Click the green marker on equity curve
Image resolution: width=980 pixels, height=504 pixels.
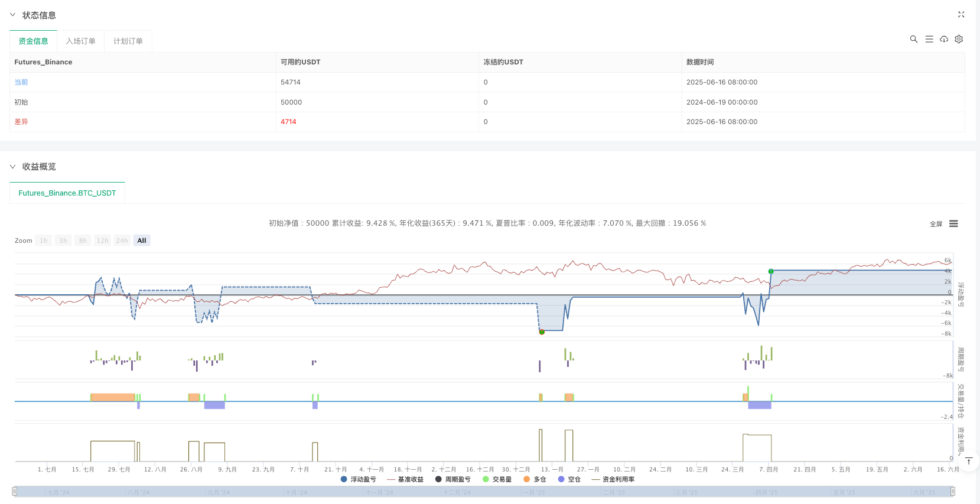coord(771,271)
